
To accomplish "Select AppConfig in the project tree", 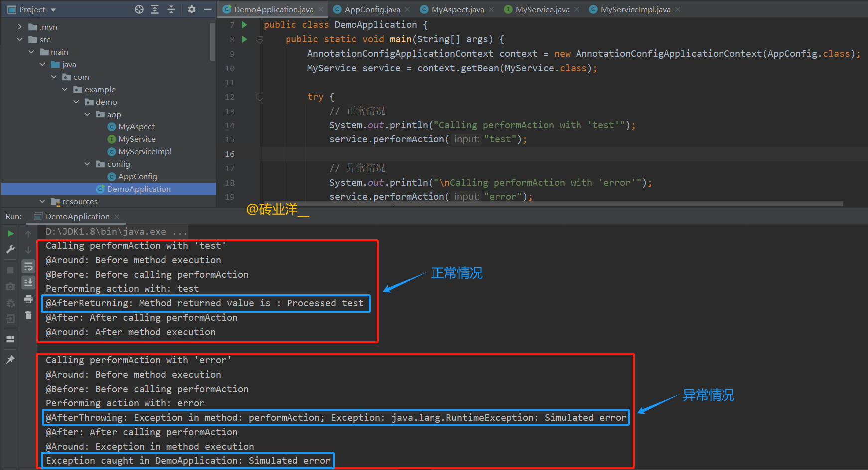I will coord(137,176).
